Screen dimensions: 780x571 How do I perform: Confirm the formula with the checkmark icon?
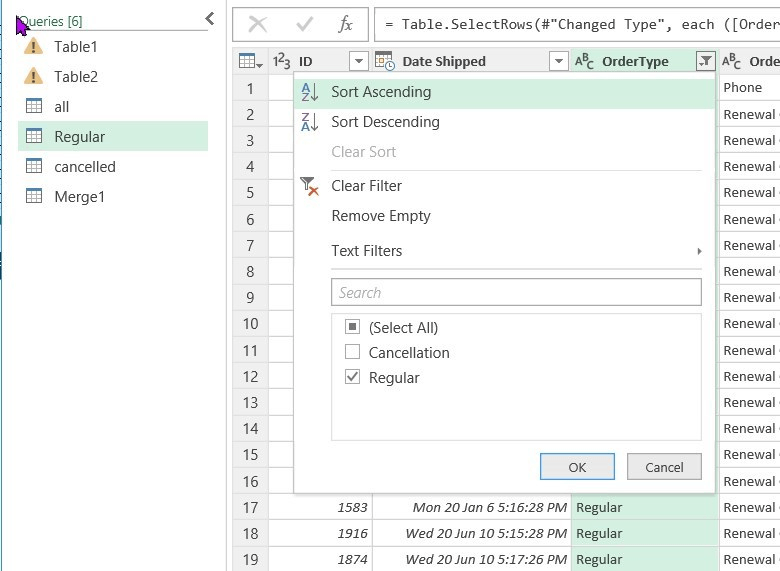coord(304,24)
